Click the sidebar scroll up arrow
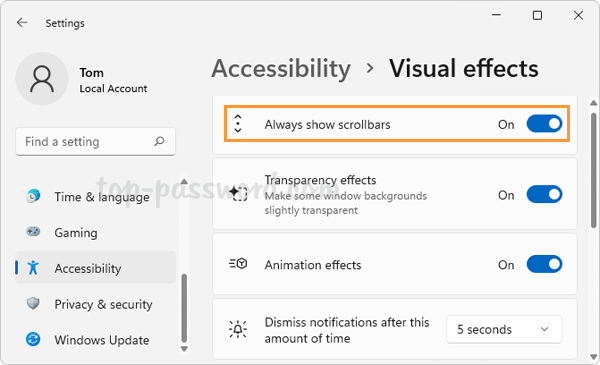Screen dimensions: 600x365 click(184, 182)
